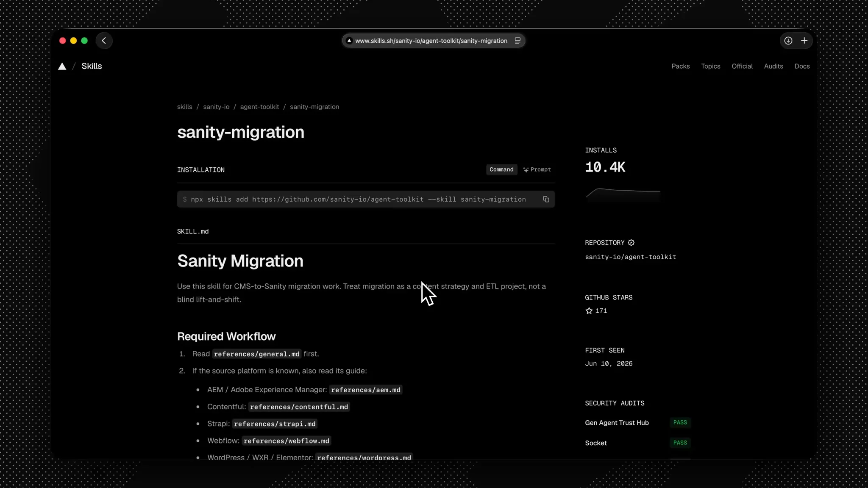Click the references/contentful.md code text
The height and width of the screenshot is (488, 868).
click(299, 407)
